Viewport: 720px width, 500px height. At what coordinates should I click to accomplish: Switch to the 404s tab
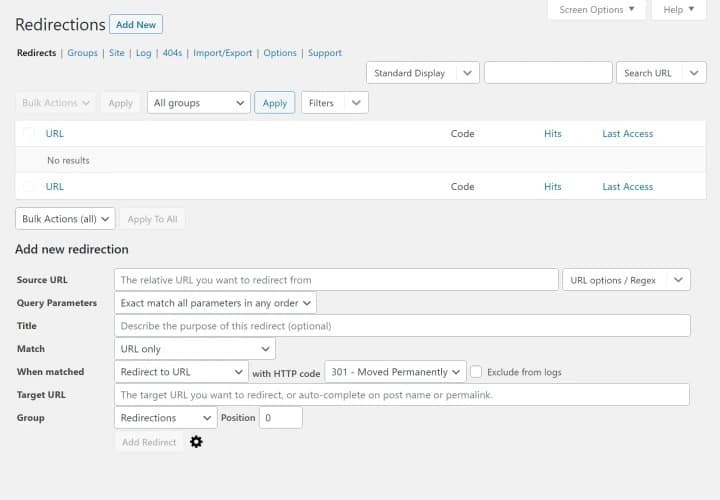coord(172,53)
